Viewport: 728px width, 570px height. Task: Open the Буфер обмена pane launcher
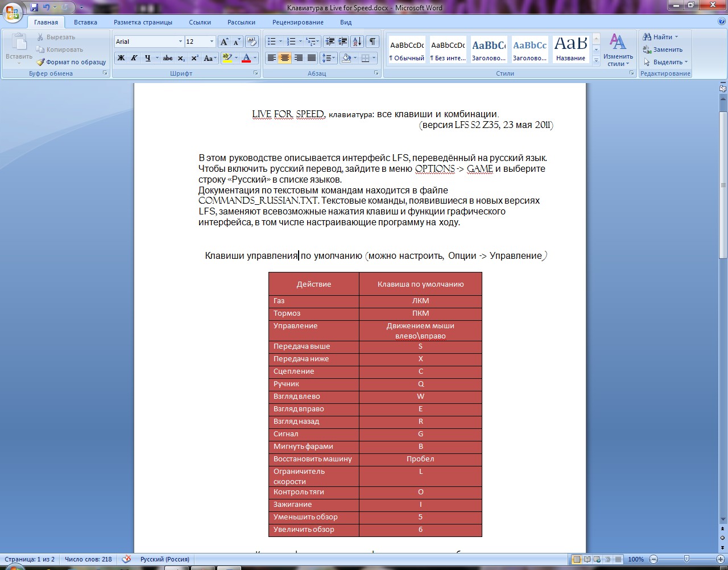point(105,73)
